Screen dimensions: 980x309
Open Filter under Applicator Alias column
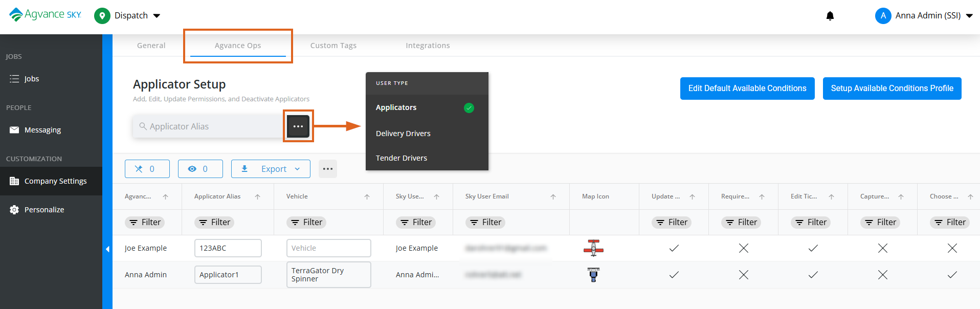point(214,223)
